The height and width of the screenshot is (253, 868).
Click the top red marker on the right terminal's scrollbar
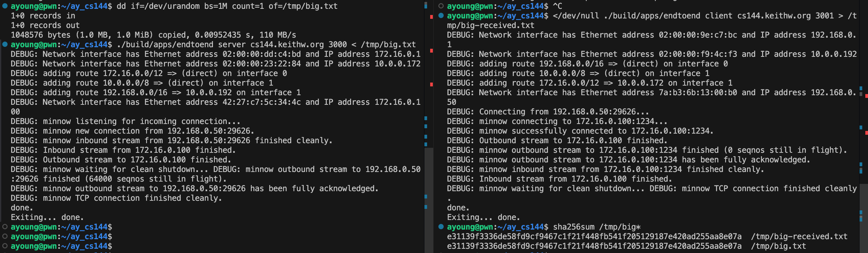coord(866,94)
